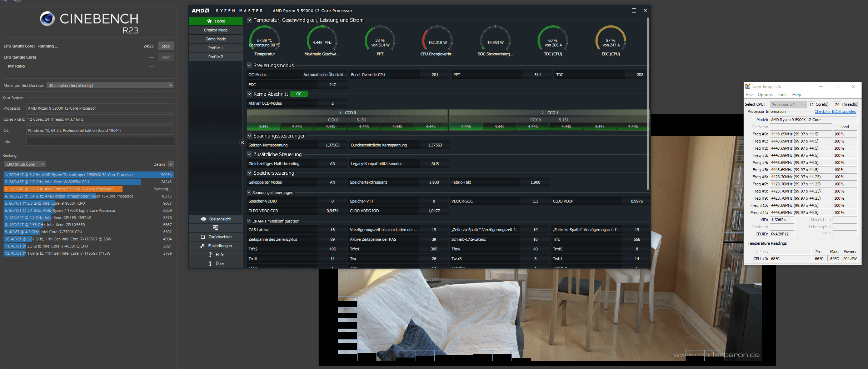
Task: Click the Core Temp app icon in its title bar
Action: [748, 86]
